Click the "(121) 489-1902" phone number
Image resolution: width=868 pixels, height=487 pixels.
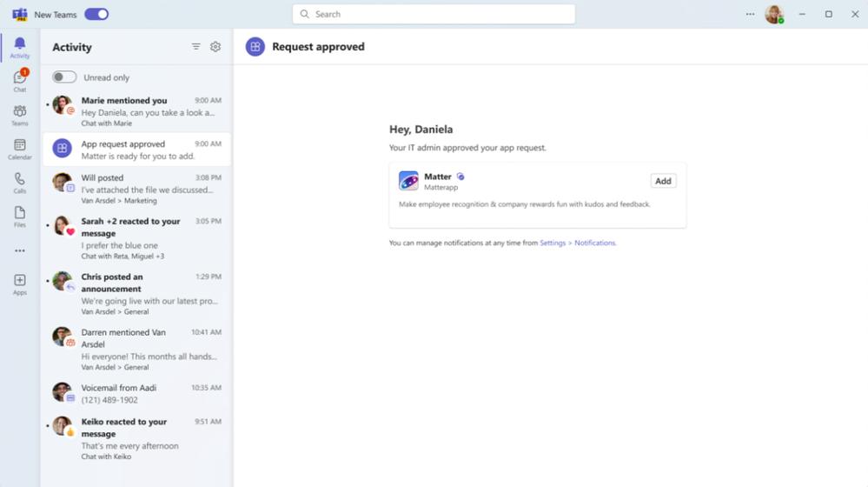point(109,399)
